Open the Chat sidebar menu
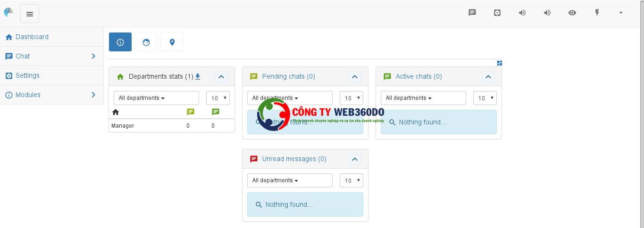 [x=52, y=56]
